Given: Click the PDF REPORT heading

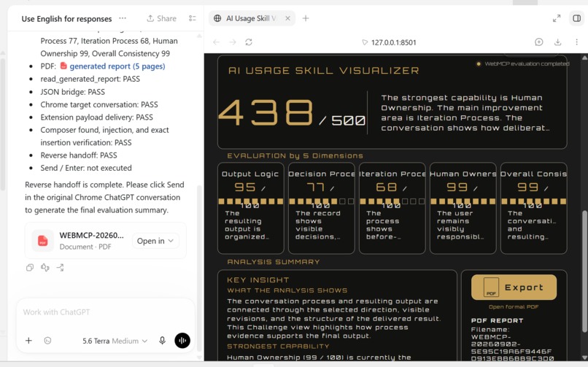Looking at the screenshot, I should 497,320.
